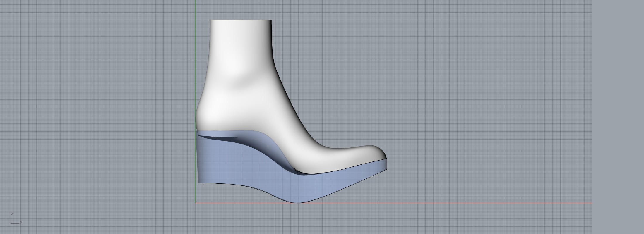
Task: Click the top opening edge of the boot
Action: pos(241,20)
